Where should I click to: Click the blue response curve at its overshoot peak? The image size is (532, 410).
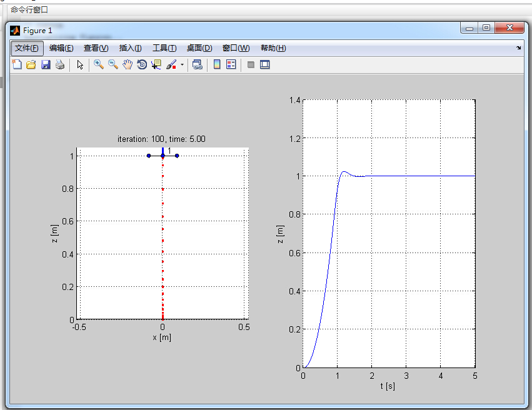pos(344,172)
